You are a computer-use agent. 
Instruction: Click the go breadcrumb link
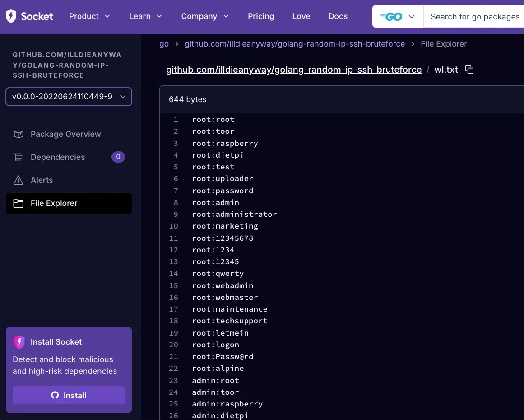pos(164,44)
